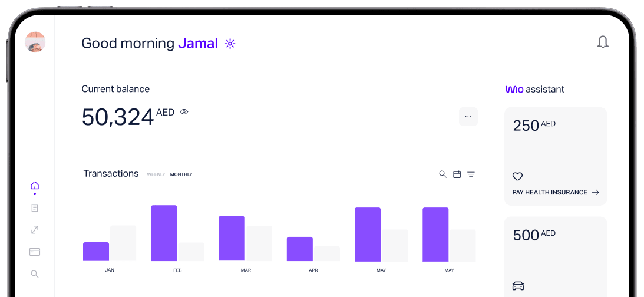The width and height of the screenshot is (644, 297).
Task: Hide balance with the eye icon
Action: click(184, 111)
